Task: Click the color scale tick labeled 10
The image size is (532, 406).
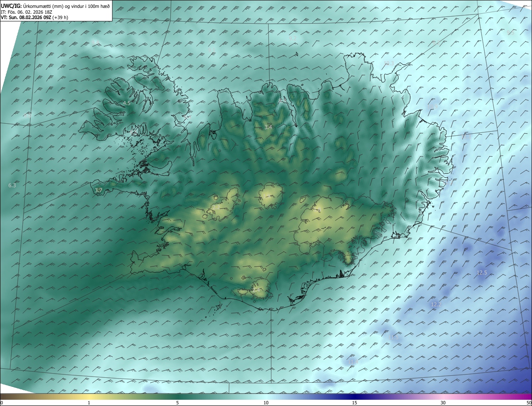Action: pos(266,403)
